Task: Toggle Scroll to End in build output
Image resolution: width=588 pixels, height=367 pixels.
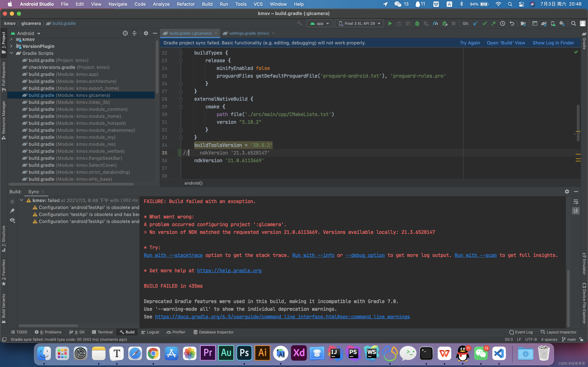Action: pyautogui.click(x=576, y=211)
